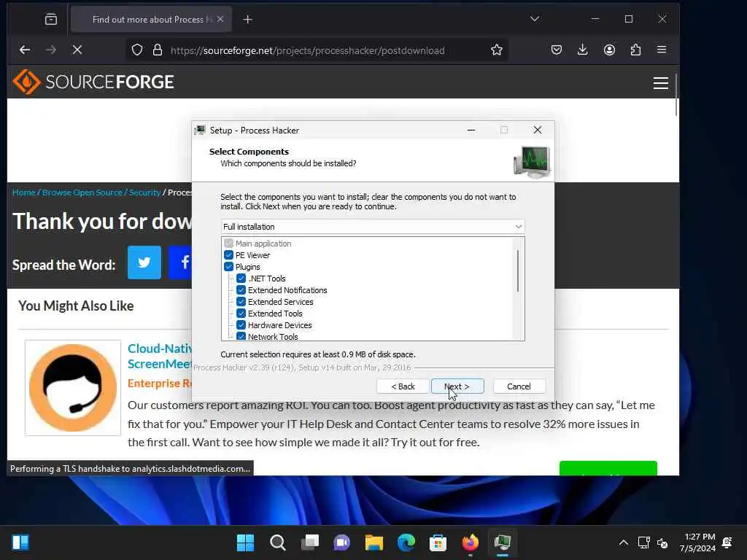Open the Full installation dropdown
This screenshot has width=747, height=560.
[x=373, y=227]
